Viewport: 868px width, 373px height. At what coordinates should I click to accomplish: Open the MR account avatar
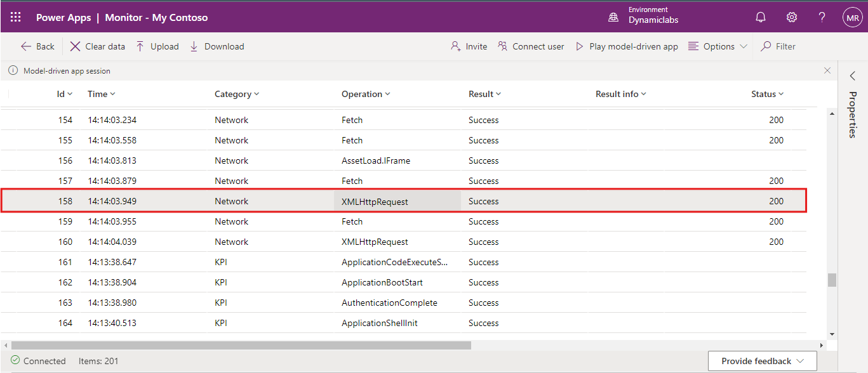click(x=851, y=17)
